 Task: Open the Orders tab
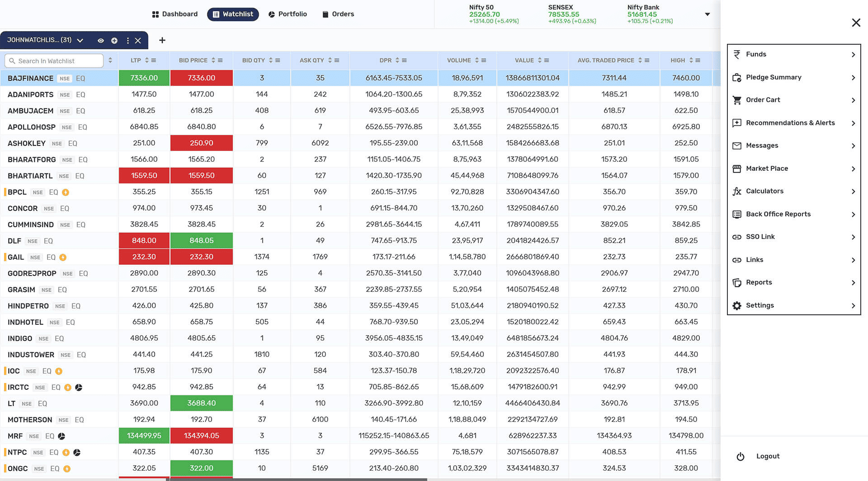click(x=338, y=14)
